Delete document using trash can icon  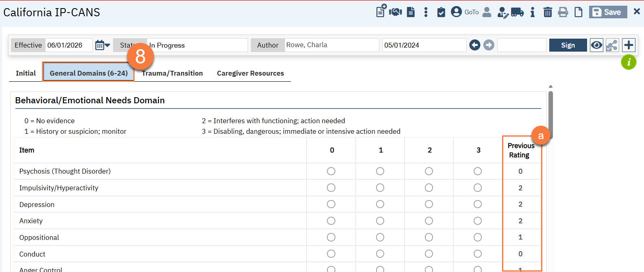tap(548, 12)
